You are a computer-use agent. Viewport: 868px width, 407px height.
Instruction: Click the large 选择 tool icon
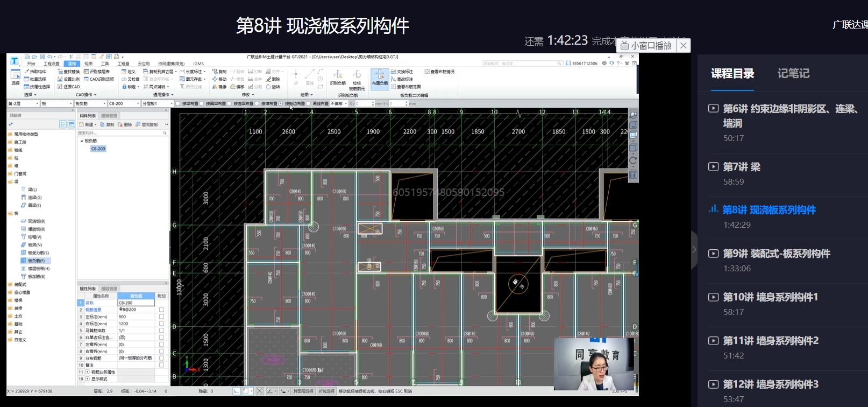pyautogui.click(x=16, y=77)
